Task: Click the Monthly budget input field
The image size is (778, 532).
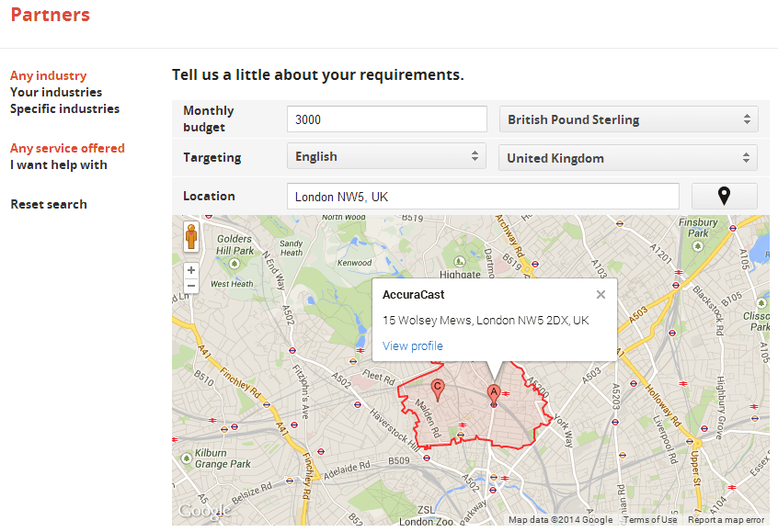Action: (387, 119)
